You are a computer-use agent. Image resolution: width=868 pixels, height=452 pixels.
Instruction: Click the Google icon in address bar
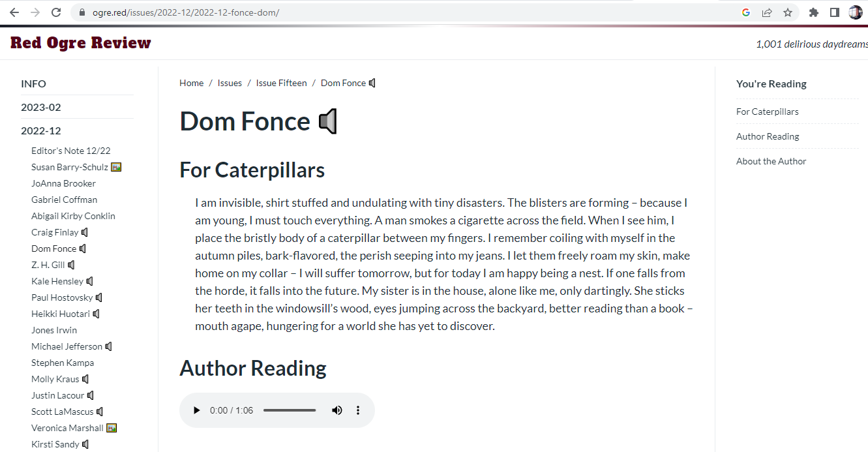point(746,12)
